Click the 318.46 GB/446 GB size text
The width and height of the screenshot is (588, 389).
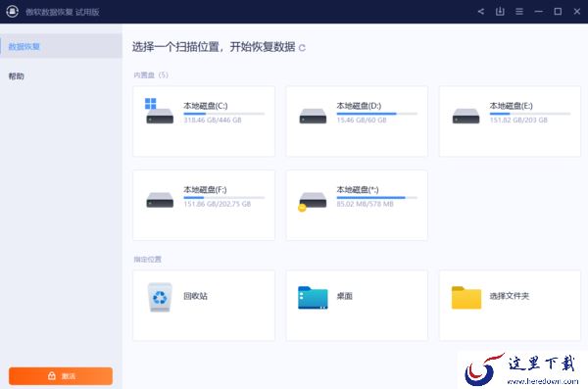coord(213,121)
